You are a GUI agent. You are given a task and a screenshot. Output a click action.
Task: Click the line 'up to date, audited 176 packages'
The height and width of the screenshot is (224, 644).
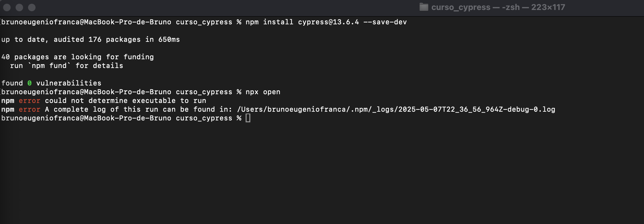pyautogui.click(x=91, y=40)
